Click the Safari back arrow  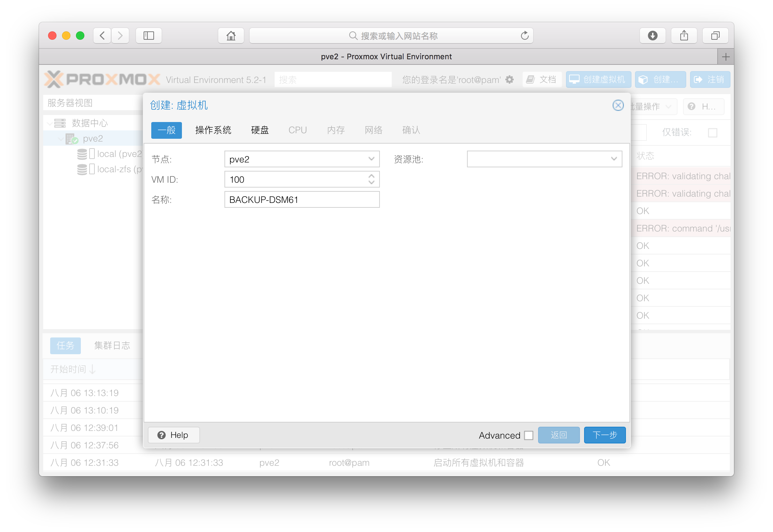click(102, 36)
